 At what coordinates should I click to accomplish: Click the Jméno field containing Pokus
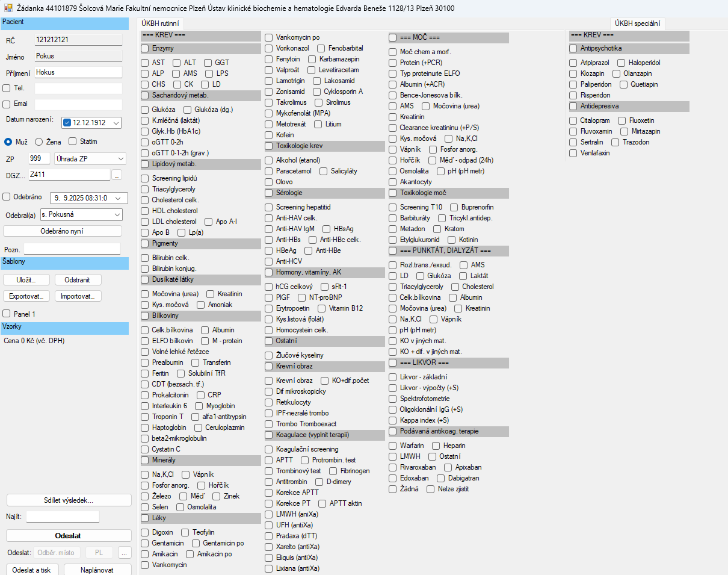coord(78,56)
